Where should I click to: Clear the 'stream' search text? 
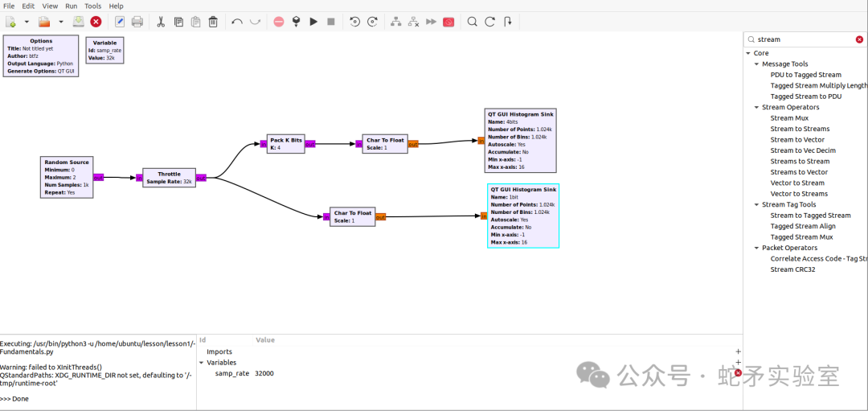[859, 39]
